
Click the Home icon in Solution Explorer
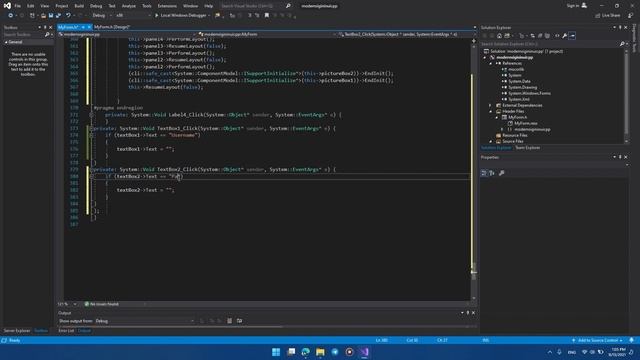click(499, 36)
